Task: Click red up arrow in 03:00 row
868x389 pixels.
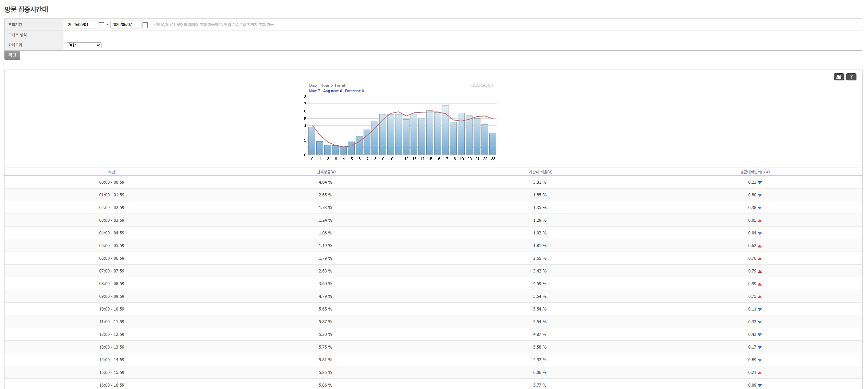Action: tap(760, 221)
